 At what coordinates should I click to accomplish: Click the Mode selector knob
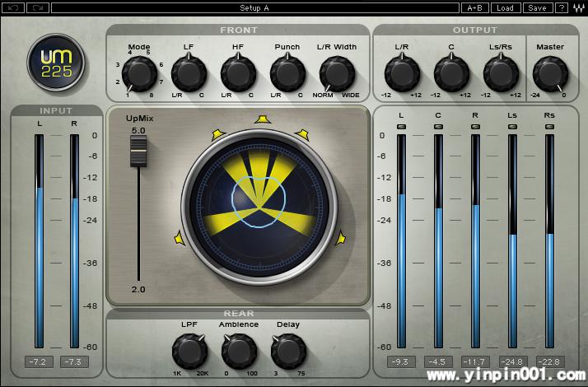pyautogui.click(x=138, y=75)
